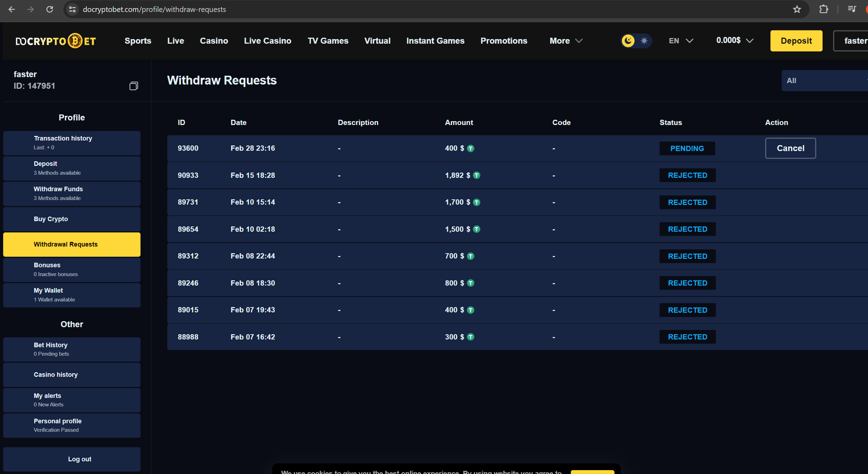Click the browser address bar URL
The image size is (868, 474).
(154, 10)
